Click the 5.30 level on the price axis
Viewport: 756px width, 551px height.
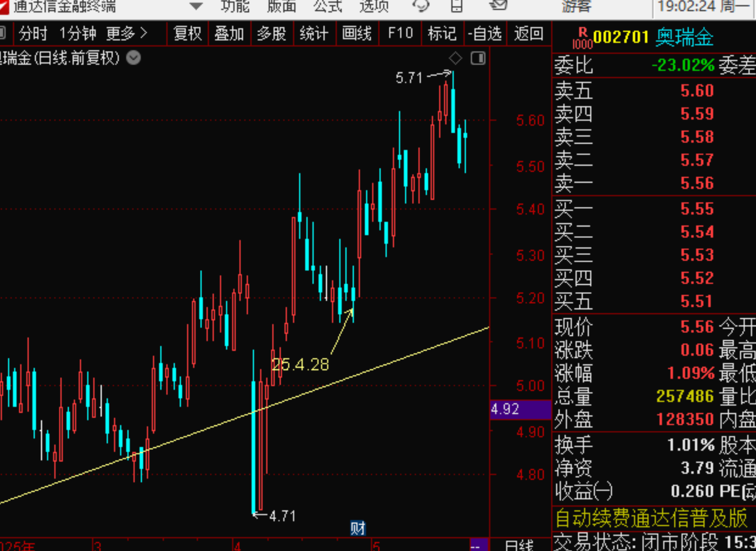click(530, 256)
